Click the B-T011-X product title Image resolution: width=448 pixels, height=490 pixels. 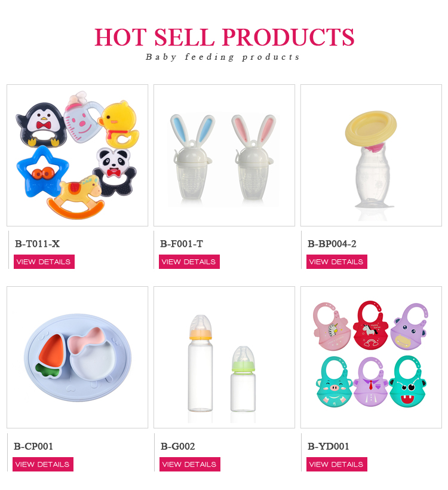[x=38, y=244]
